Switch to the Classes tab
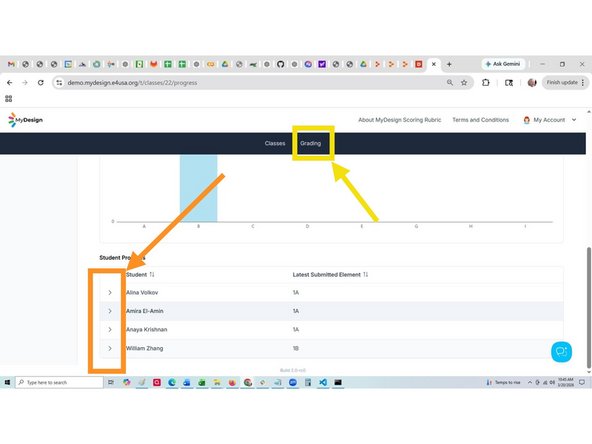Viewport: 592px width, 444px height. click(275, 143)
